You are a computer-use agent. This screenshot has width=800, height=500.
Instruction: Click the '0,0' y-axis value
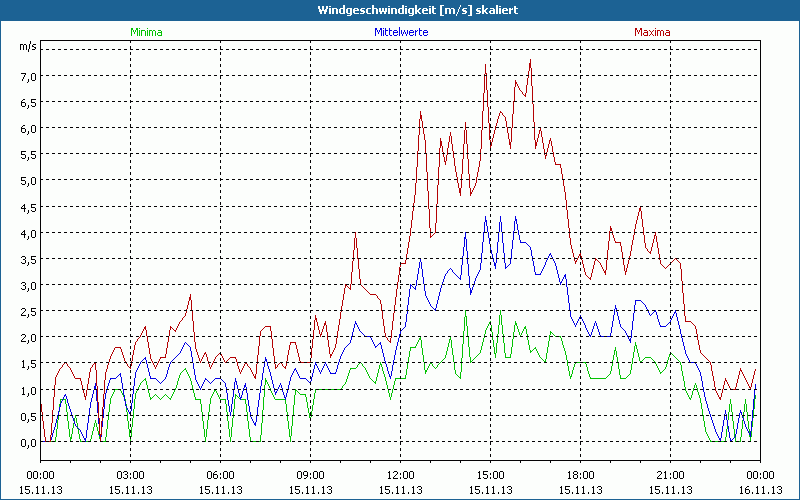point(29,443)
